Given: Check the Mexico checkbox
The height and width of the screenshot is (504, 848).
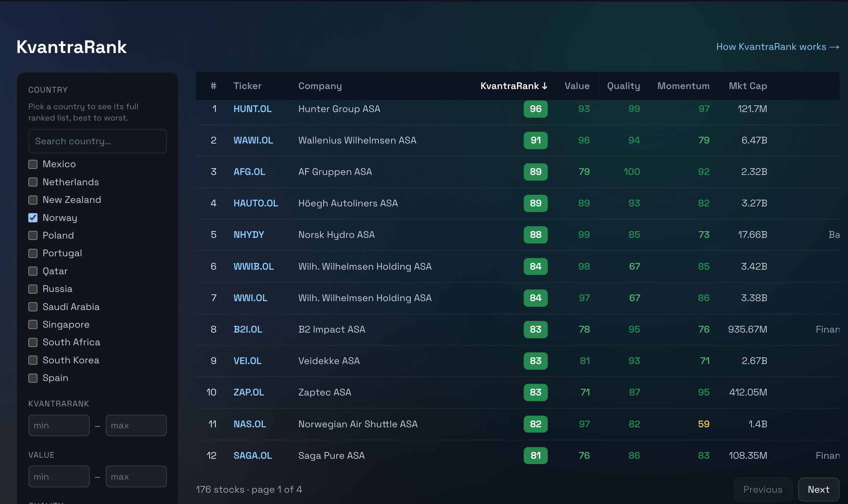Looking at the screenshot, I should click(33, 164).
